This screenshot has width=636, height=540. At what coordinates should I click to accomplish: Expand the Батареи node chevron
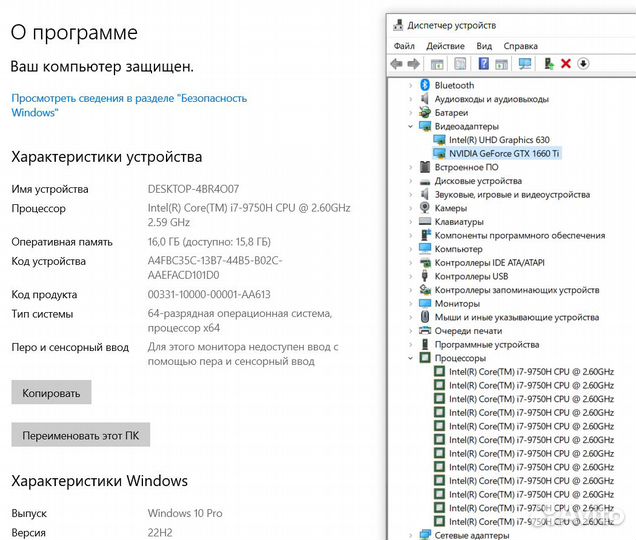pos(410,112)
